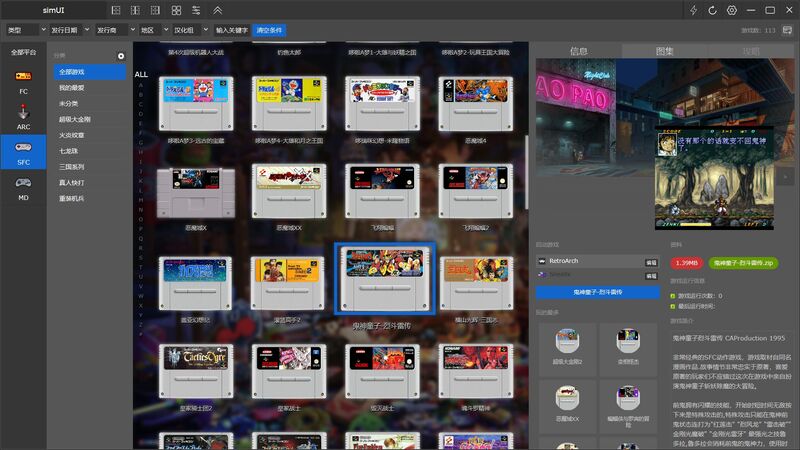Launch game with blue 鬼神童子-烈斗雷传 button

click(x=597, y=292)
